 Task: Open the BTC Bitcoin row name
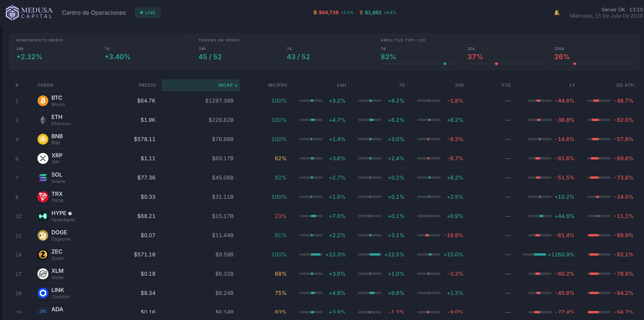[58, 101]
